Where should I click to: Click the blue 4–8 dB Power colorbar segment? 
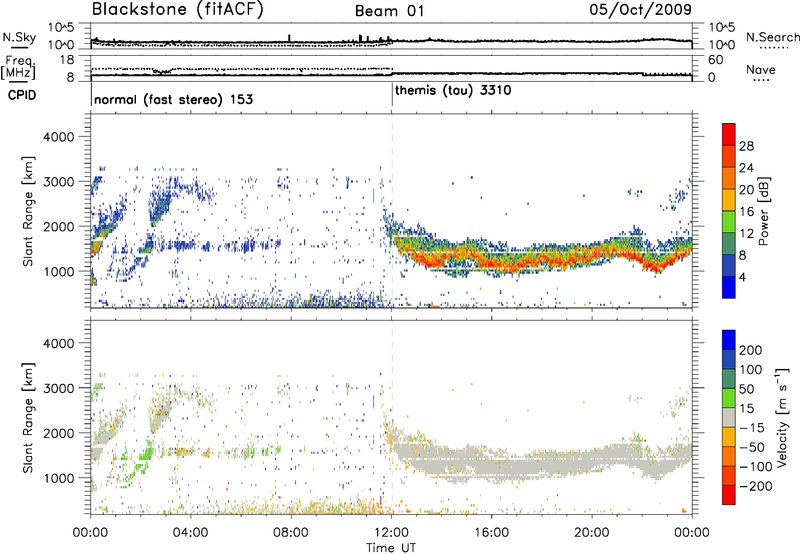point(729,266)
